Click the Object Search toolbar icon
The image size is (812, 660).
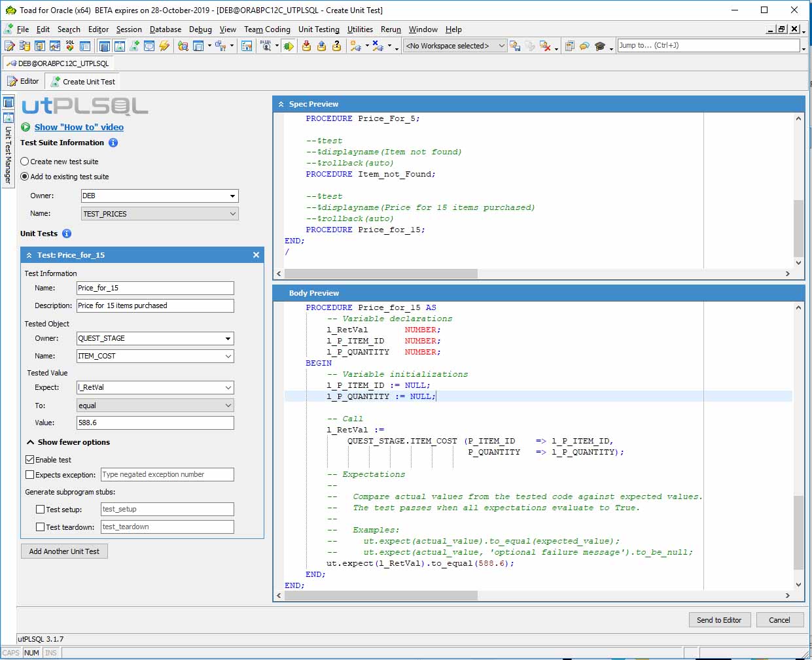pyautogui.click(x=183, y=46)
